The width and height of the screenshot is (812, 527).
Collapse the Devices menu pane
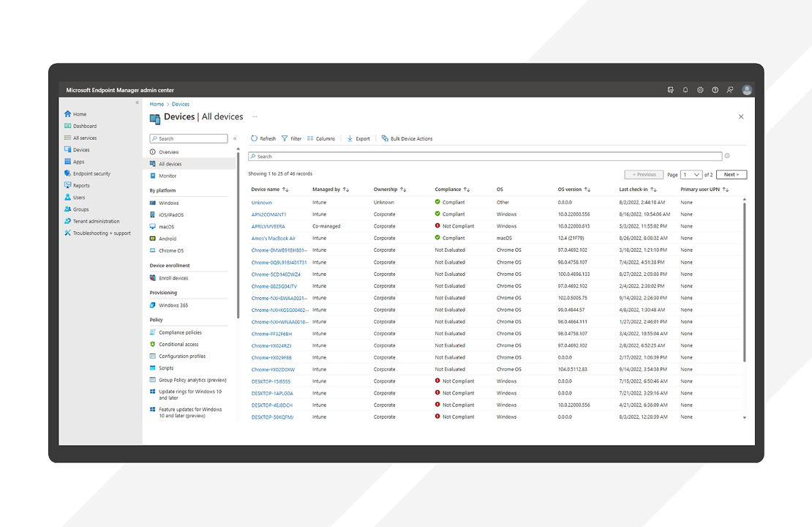[x=235, y=139]
